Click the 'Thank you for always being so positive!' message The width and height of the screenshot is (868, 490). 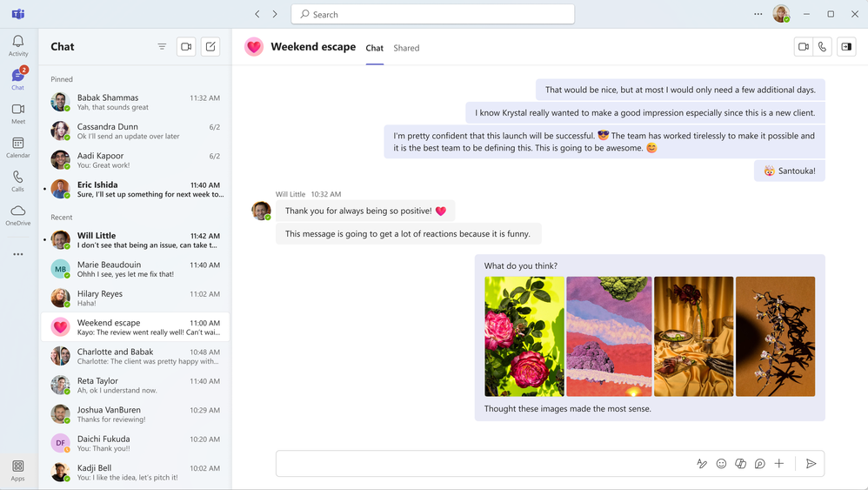(365, 211)
